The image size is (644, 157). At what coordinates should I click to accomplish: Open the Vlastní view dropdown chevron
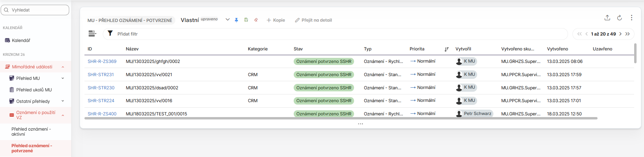(x=228, y=20)
